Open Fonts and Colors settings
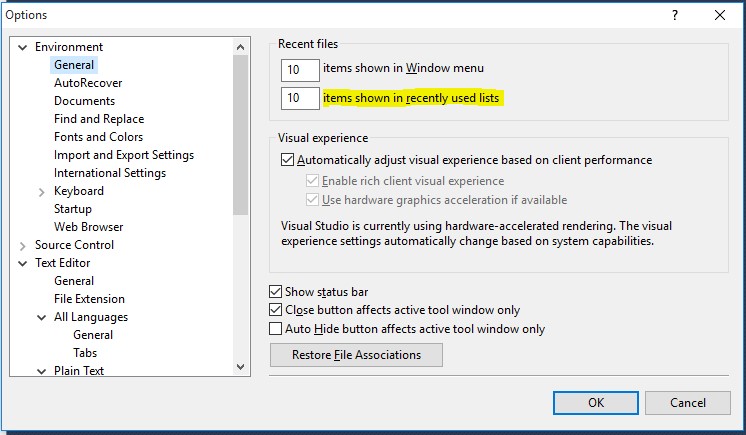Viewport: 746px width, 435px height. pyautogui.click(x=98, y=137)
